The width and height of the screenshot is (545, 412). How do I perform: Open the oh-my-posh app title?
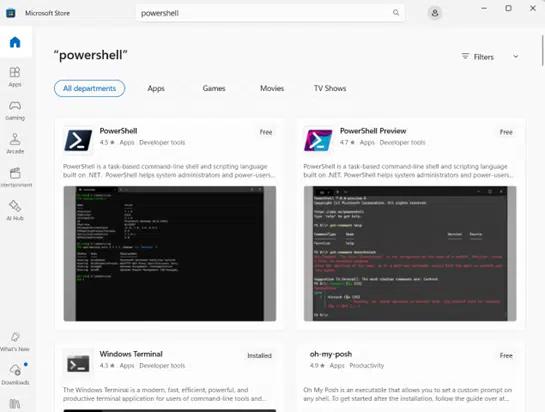click(x=331, y=354)
